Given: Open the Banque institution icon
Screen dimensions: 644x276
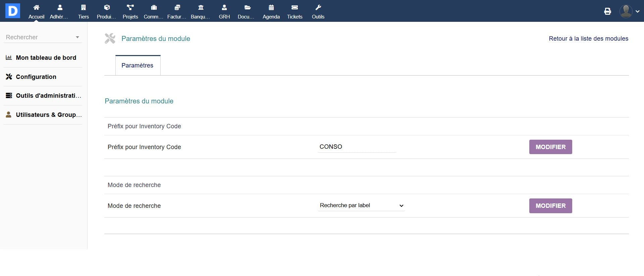Looking at the screenshot, I should click(201, 8).
